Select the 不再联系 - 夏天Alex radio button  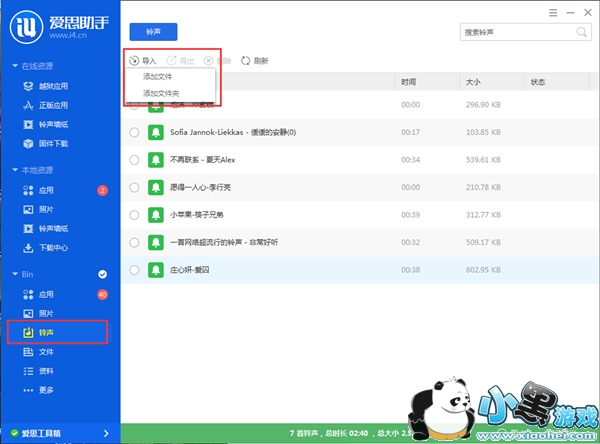pos(134,160)
